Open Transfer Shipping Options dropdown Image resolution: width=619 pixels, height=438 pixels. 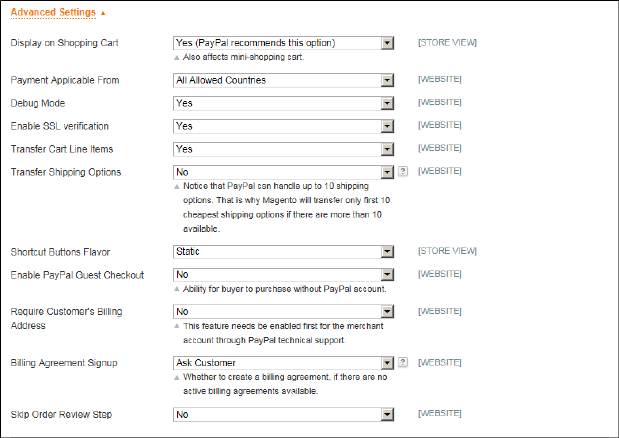tap(283, 172)
